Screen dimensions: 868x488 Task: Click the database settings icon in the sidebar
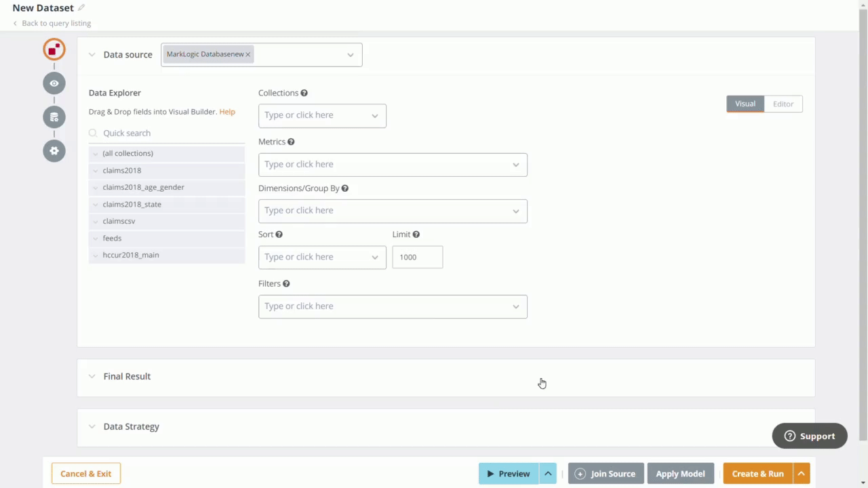(x=54, y=117)
